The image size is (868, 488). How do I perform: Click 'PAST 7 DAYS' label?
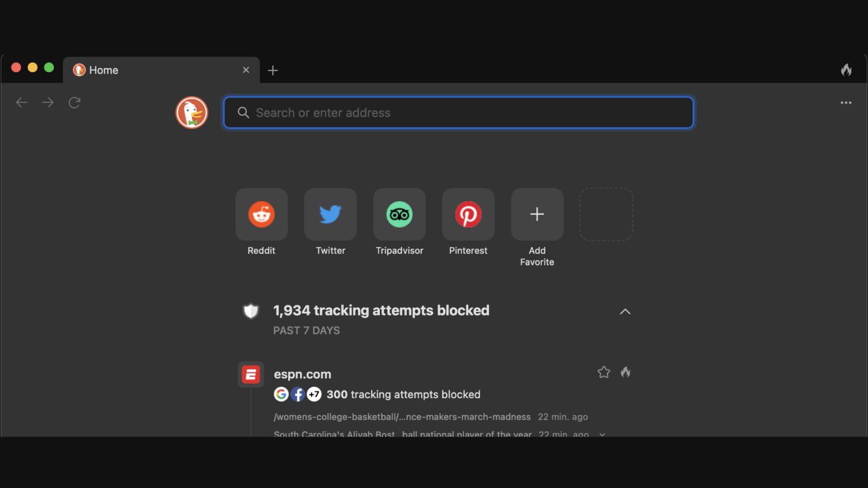[x=306, y=330]
